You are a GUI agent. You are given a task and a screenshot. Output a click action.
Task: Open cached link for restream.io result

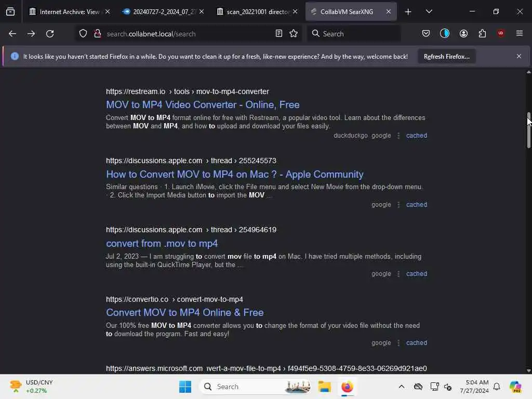pos(417,136)
